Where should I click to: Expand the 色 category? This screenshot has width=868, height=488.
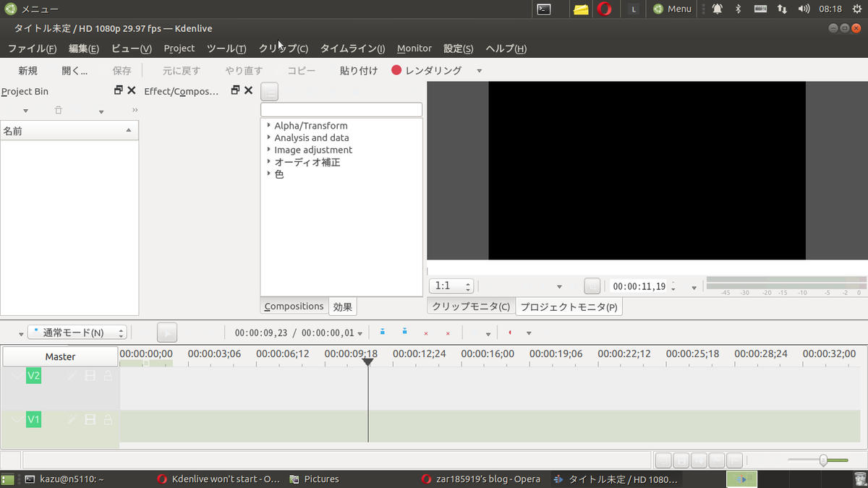[268, 174]
